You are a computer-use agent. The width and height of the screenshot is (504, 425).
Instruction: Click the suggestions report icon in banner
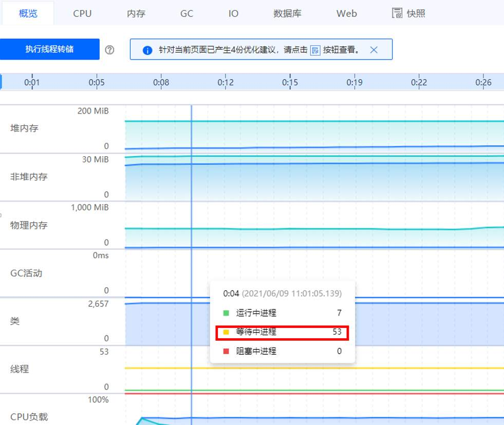pyautogui.click(x=315, y=50)
